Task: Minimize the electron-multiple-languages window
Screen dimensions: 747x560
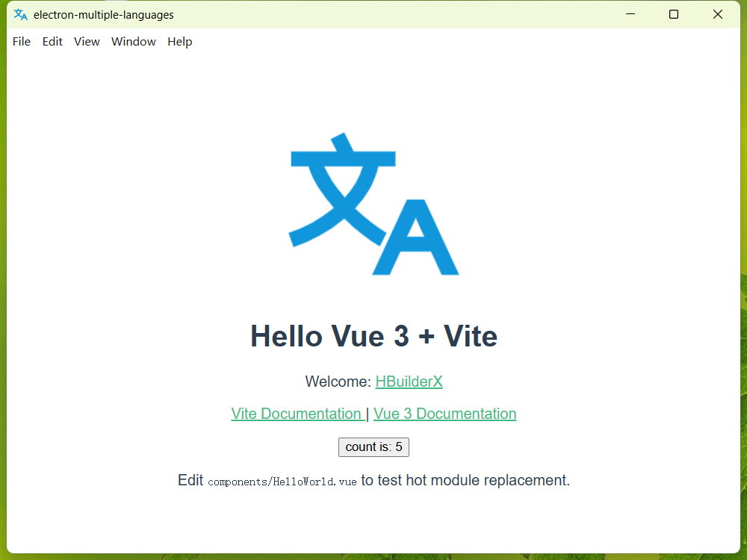Action: [630, 14]
